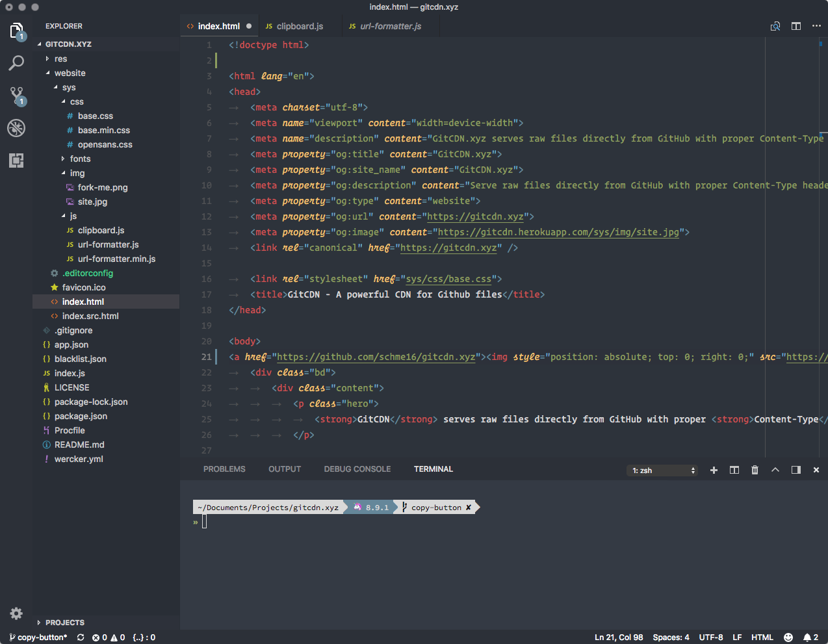This screenshot has width=828, height=644.
Task: Open the Extensions view
Action: pos(16,160)
